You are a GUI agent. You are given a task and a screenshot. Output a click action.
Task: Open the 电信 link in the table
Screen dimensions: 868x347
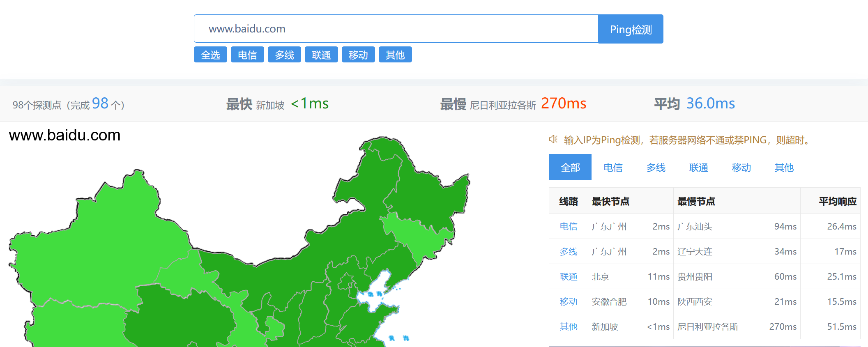click(x=569, y=226)
